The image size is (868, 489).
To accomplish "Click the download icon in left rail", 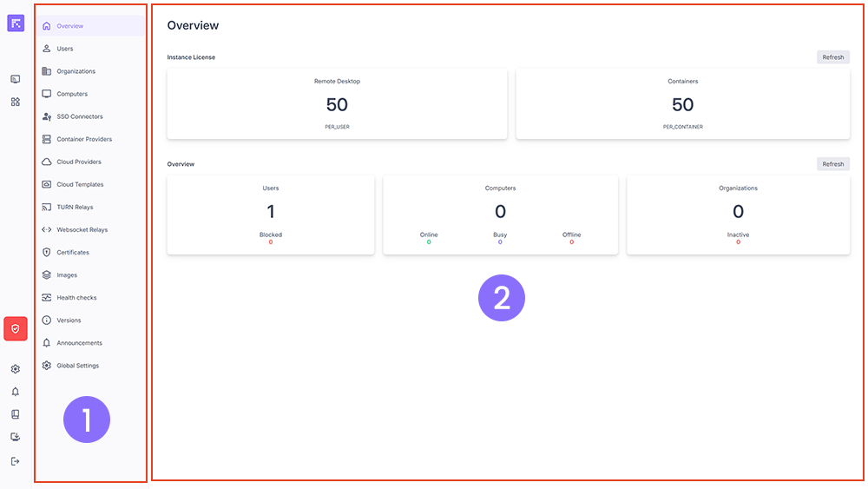I will [16, 437].
